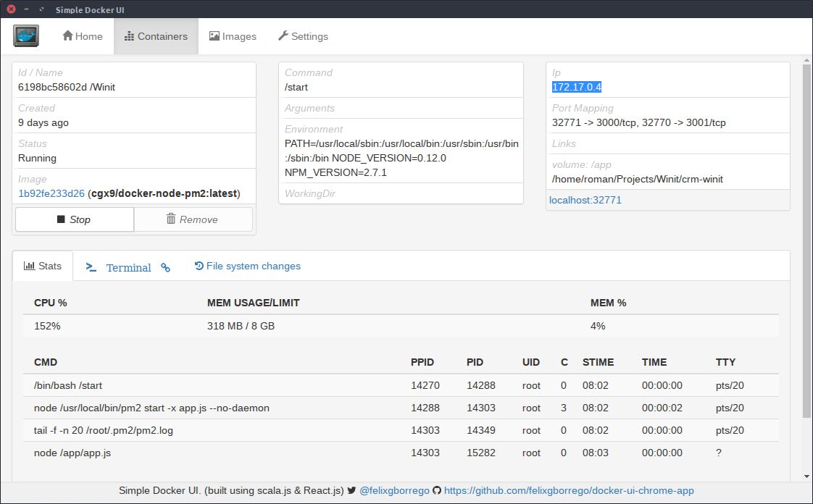Click the Stats bar chart icon
Viewport: 813px width, 504px height.
pos(29,266)
